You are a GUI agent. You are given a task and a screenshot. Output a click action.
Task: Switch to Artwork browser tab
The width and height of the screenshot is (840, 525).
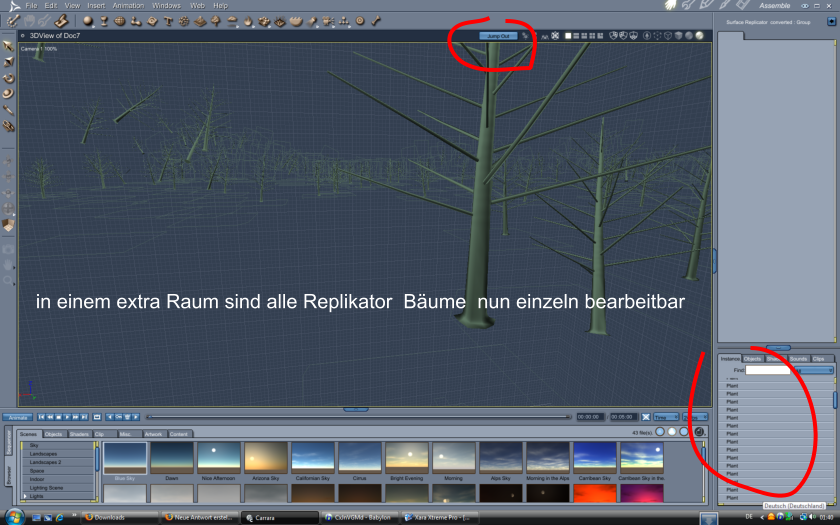(153, 434)
